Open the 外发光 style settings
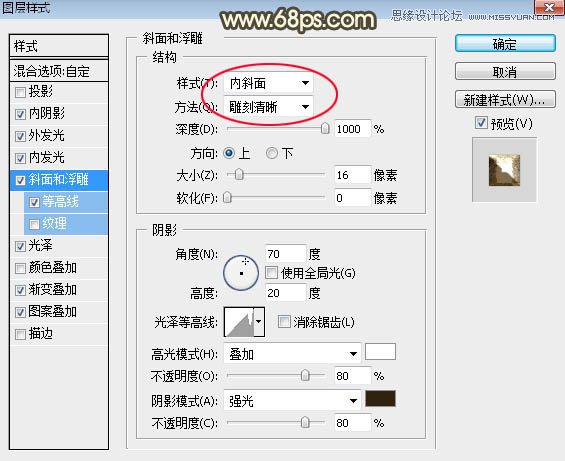 coord(47,136)
